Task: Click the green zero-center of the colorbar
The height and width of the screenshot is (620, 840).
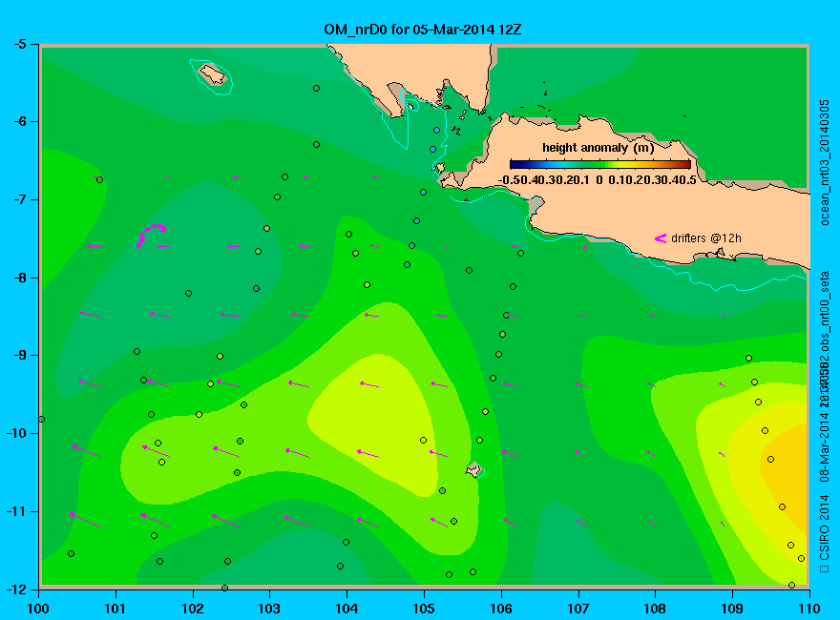Action: [x=600, y=164]
